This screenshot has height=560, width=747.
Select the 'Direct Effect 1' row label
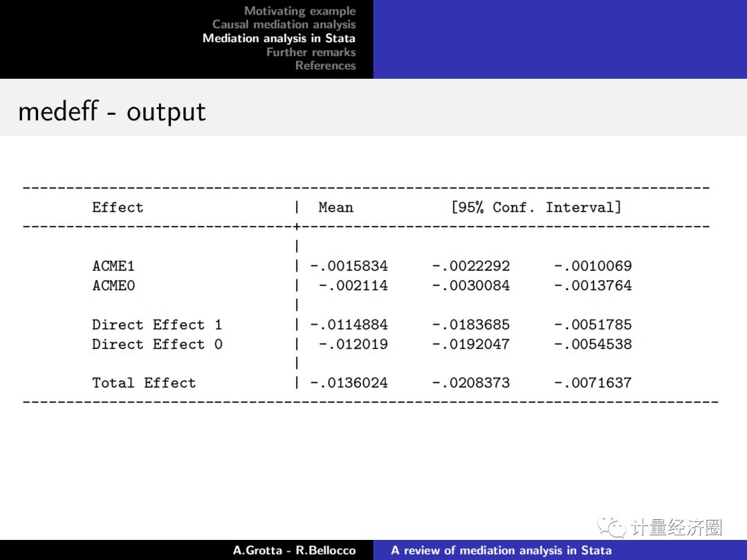click(157, 325)
